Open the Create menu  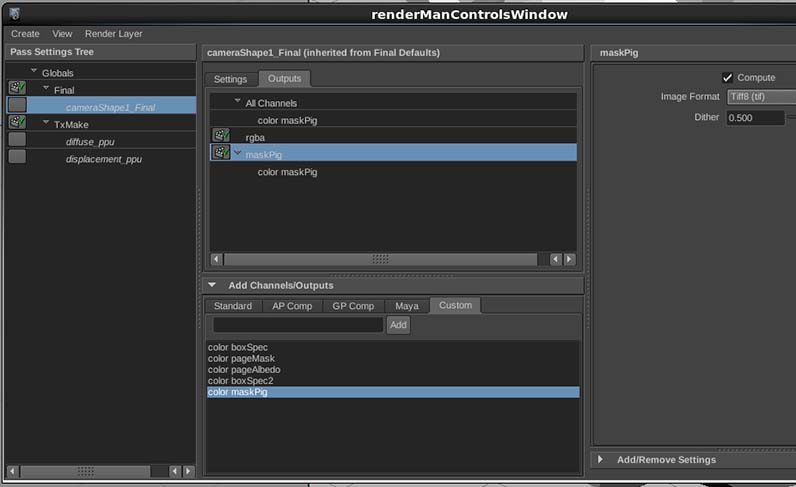point(25,34)
